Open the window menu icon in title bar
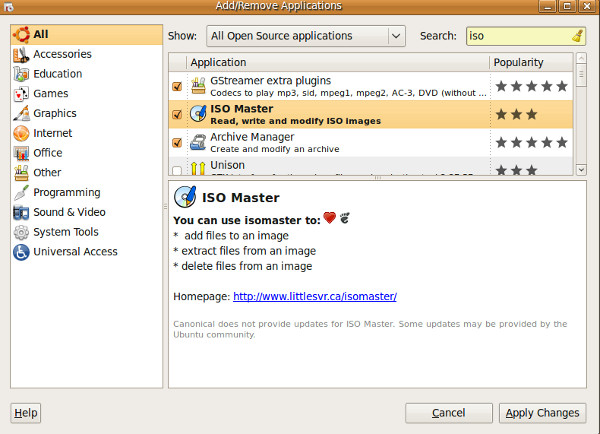Screen dimensions: 600x434 click(x=8, y=7)
